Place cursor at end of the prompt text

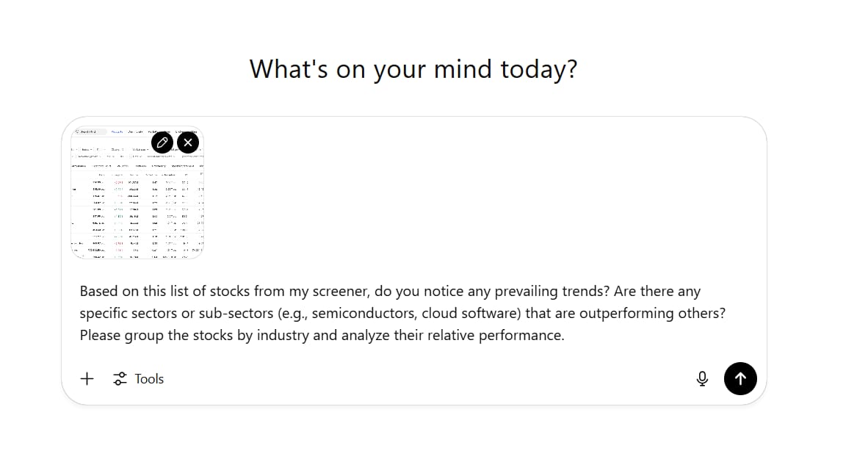[x=564, y=336]
